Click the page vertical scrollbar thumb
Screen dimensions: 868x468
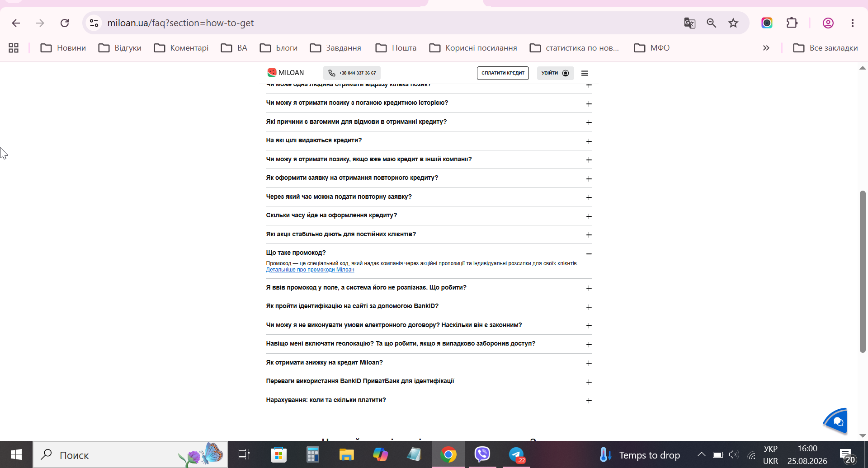[863, 271]
